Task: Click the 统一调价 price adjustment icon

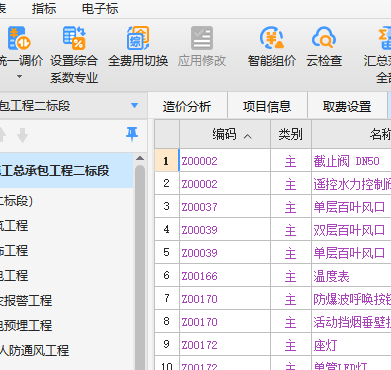Action: (x=19, y=38)
